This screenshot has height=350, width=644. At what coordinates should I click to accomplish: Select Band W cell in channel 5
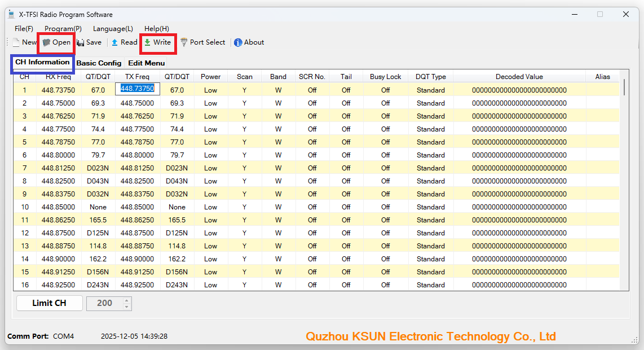tap(278, 142)
